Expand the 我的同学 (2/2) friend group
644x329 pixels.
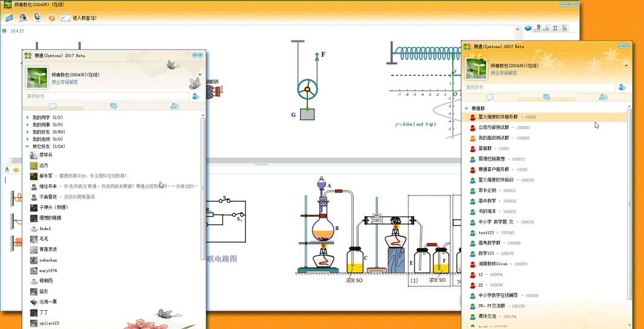click(28, 118)
